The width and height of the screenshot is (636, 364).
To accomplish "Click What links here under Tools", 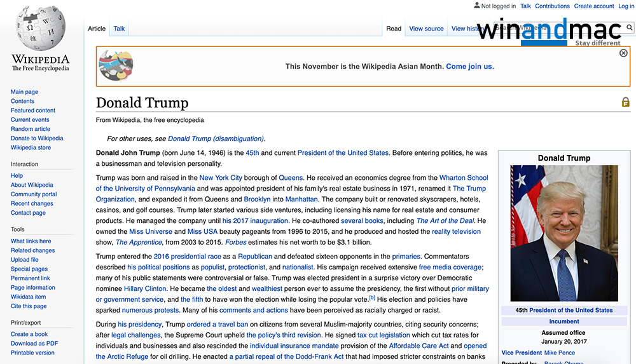I will pos(31,241).
